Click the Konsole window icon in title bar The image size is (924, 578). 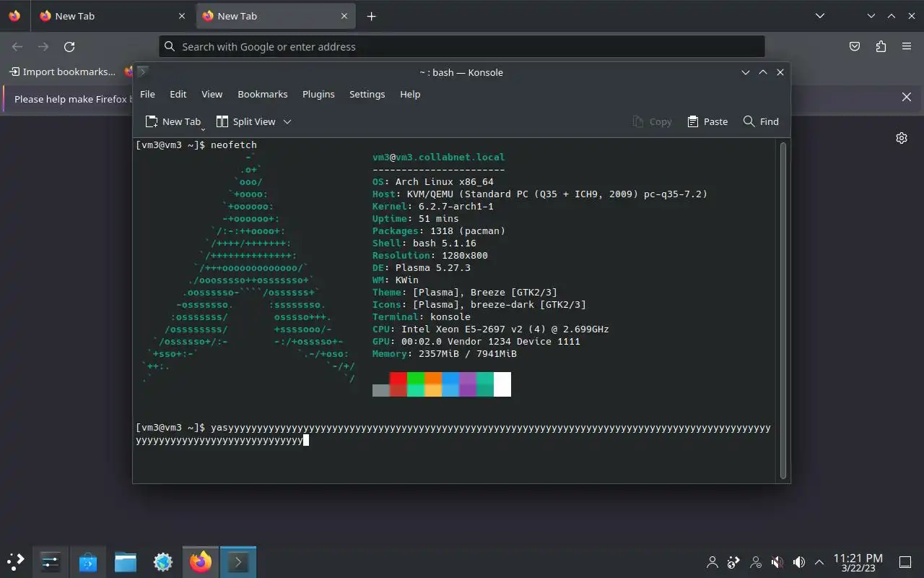click(x=142, y=72)
